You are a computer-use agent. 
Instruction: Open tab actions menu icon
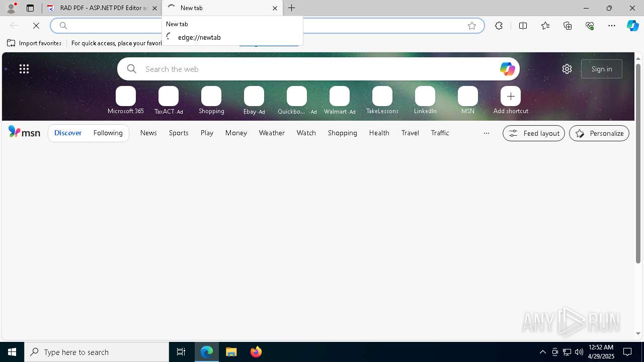pyautogui.click(x=30, y=8)
